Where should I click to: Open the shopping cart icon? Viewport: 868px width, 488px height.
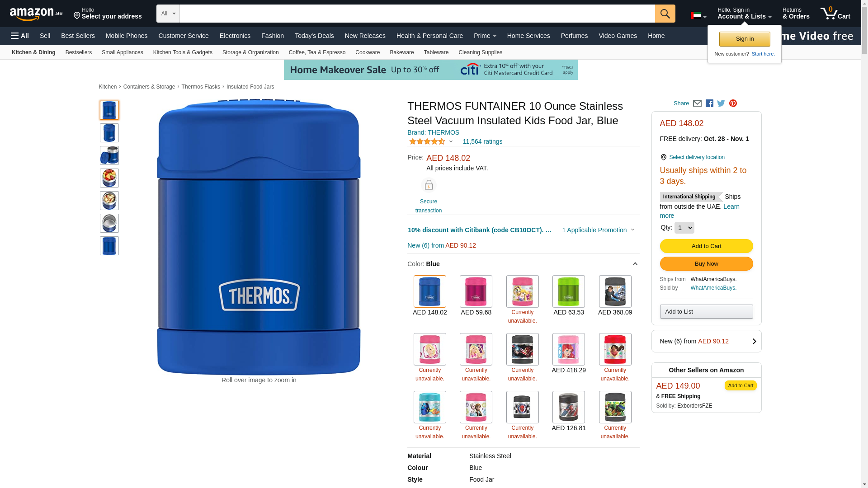[x=835, y=14]
